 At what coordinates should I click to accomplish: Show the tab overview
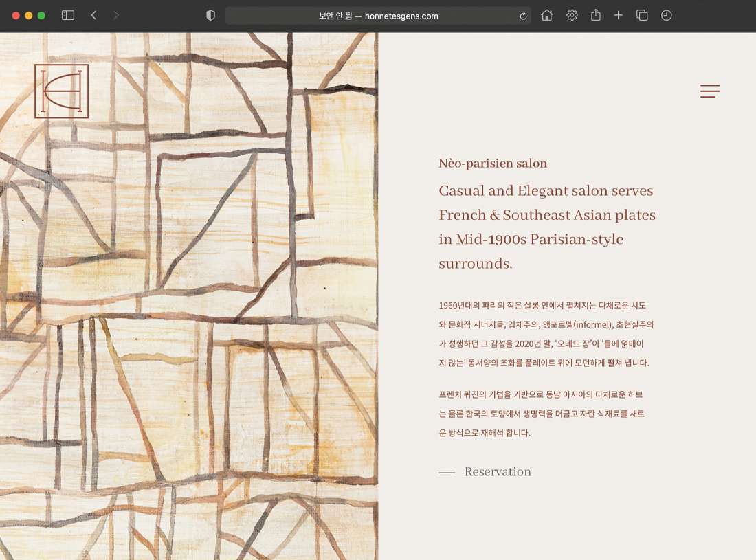pyautogui.click(x=642, y=15)
